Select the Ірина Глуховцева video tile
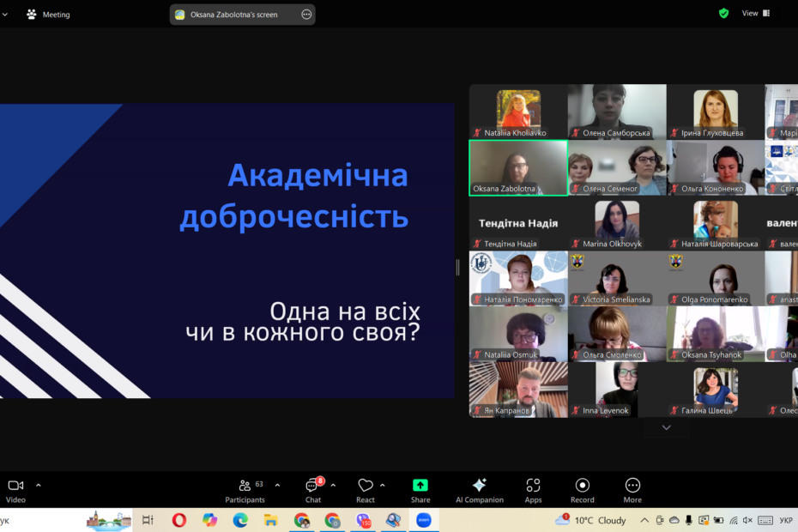Viewport: 798px width, 532px height. tap(716, 112)
